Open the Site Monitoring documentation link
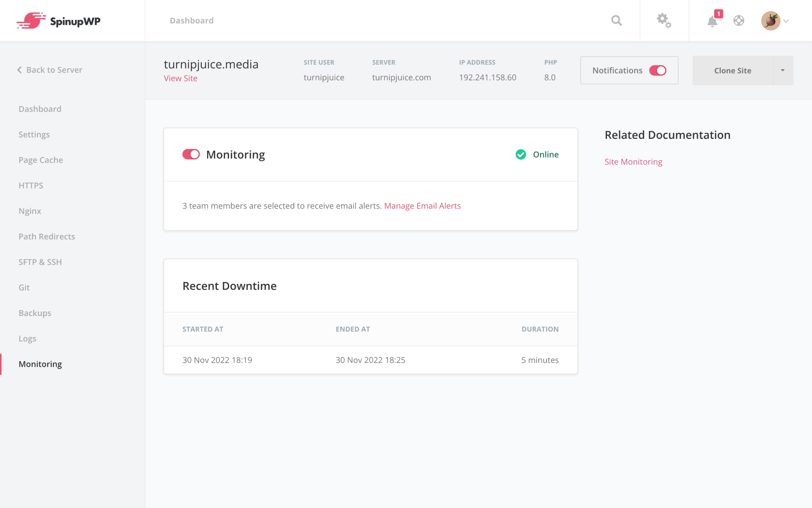This screenshot has height=508, width=812. click(x=633, y=162)
